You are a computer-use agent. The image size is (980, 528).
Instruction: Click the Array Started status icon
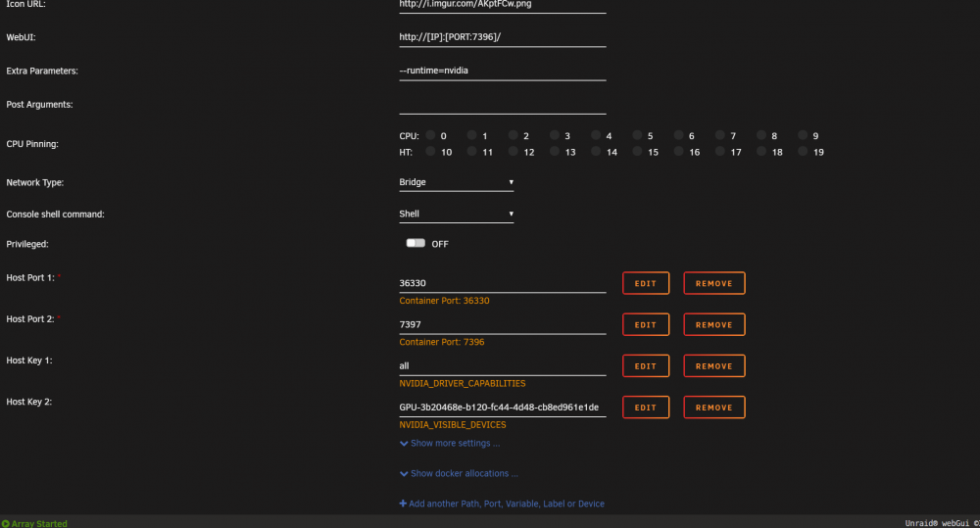(6, 524)
